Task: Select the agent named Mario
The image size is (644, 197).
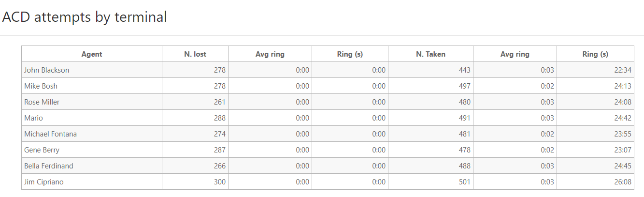Action: click(x=33, y=118)
